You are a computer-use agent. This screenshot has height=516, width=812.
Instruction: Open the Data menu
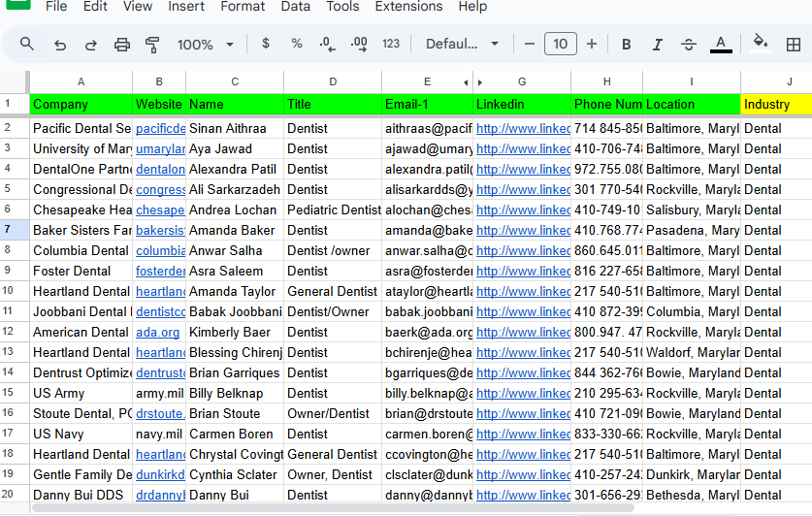click(296, 7)
